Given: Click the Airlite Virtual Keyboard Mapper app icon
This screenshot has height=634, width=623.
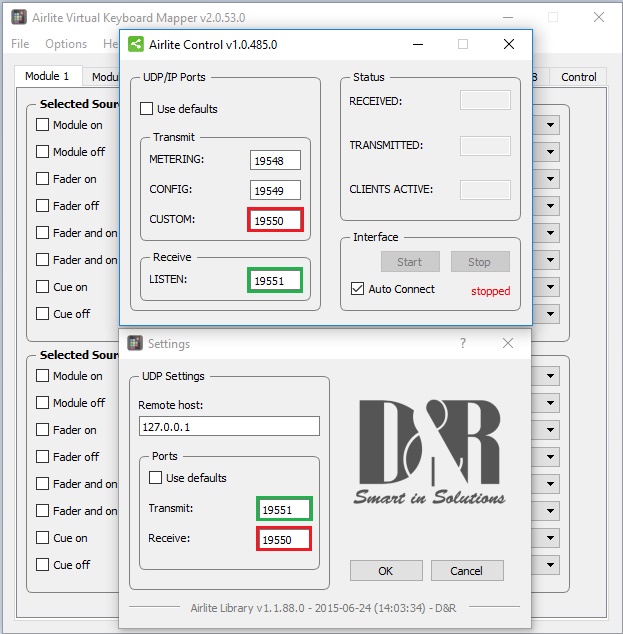Looking at the screenshot, I should 18,17.
